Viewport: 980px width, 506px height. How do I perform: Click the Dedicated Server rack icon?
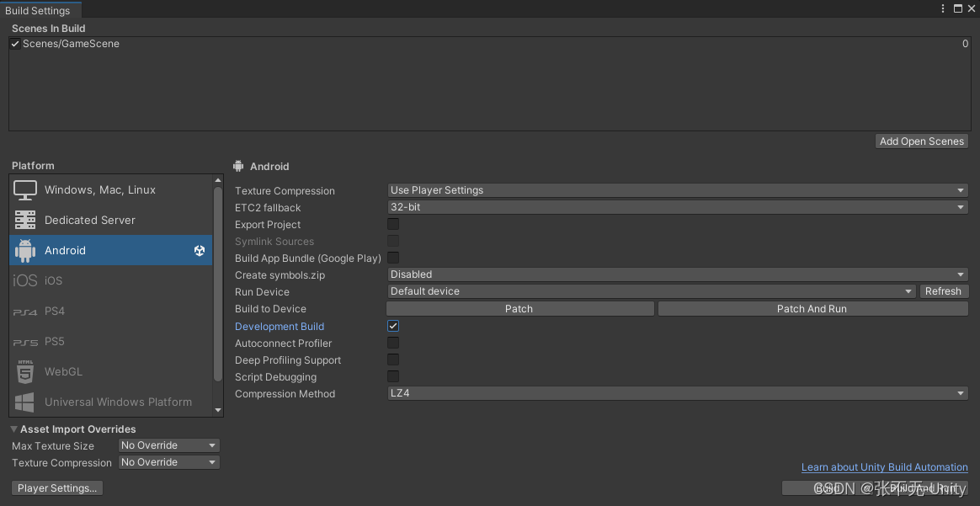(25, 220)
